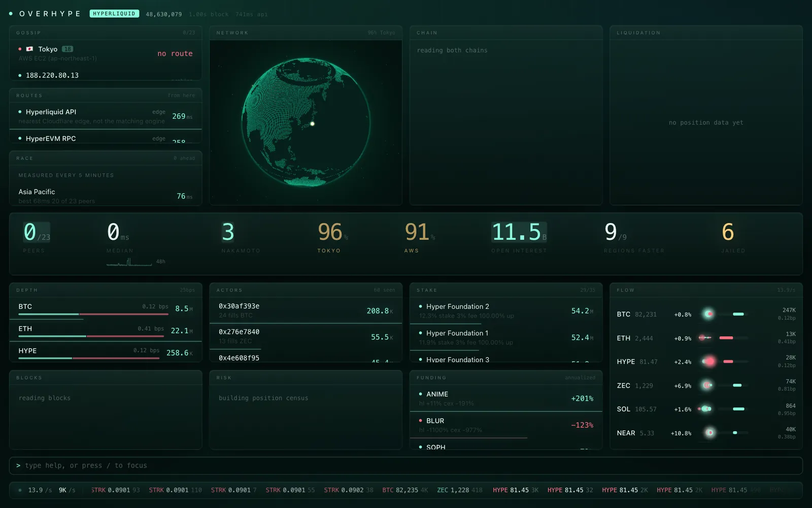This screenshot has height=508, width=812.
Task: Click the BLUR funding row
Action: pyautogui.click(x=506, y=425)
